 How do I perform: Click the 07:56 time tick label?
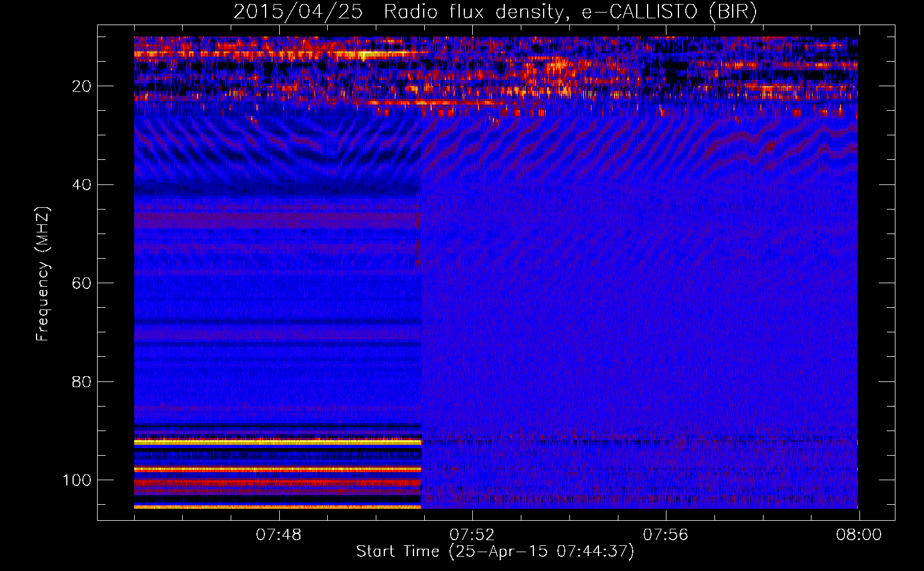[666, 535]
